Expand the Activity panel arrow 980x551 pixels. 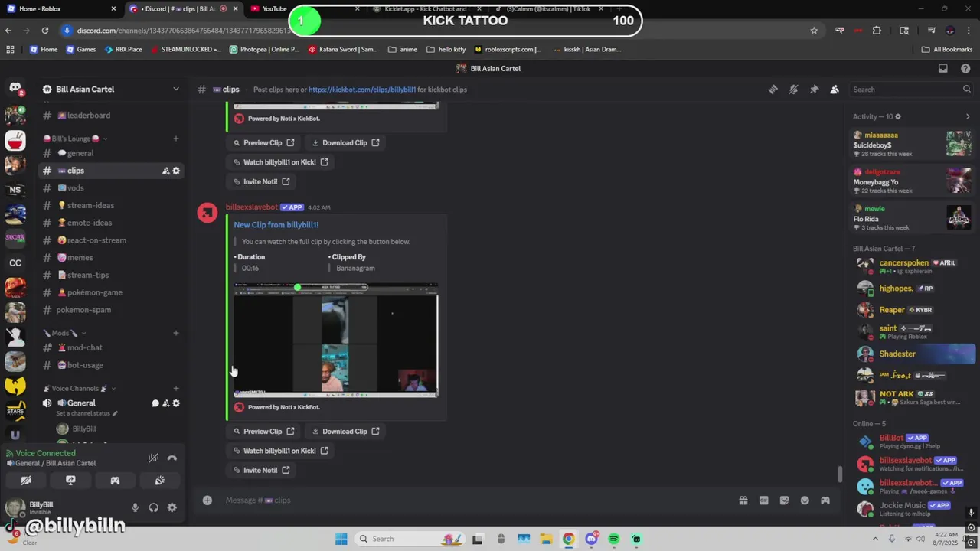point(968,116)
